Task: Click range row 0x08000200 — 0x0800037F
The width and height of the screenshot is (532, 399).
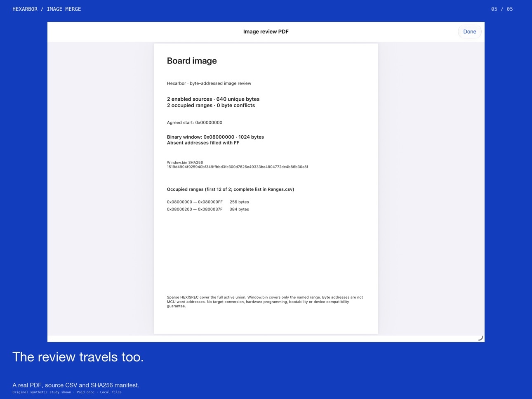Action: tap(208, 210)
